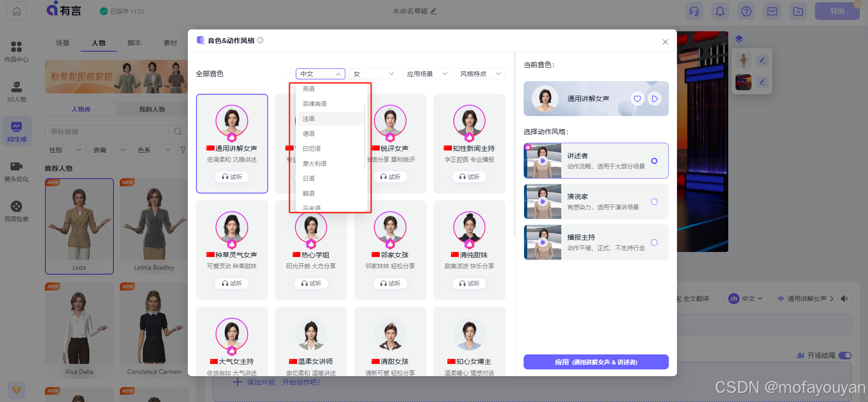
Task: Click 试听 for 知性新闻主持
Action: (469, 177)
